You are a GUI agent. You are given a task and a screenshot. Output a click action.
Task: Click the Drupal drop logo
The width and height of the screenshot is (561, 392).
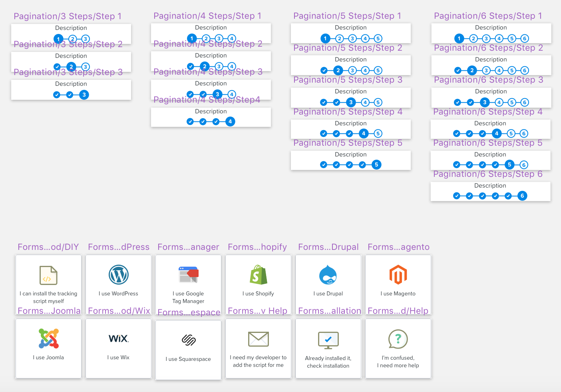click(328, 275)
